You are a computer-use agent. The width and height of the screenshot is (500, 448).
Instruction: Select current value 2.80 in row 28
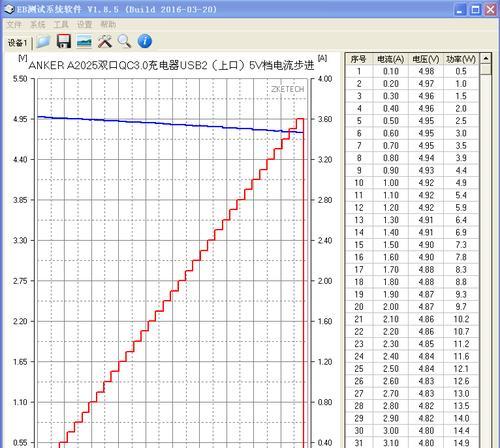pos(391,406)
